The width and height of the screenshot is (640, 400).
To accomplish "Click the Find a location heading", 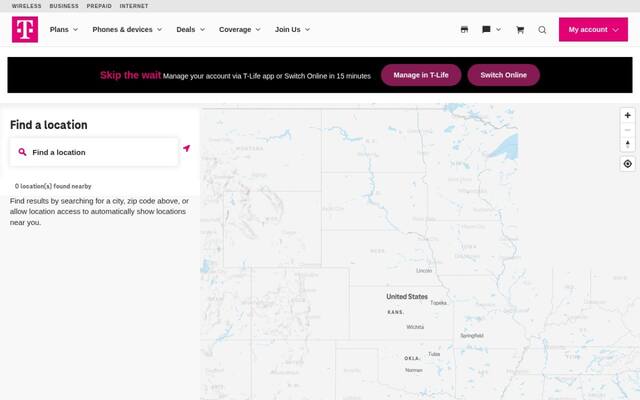I will coord(49,125).
